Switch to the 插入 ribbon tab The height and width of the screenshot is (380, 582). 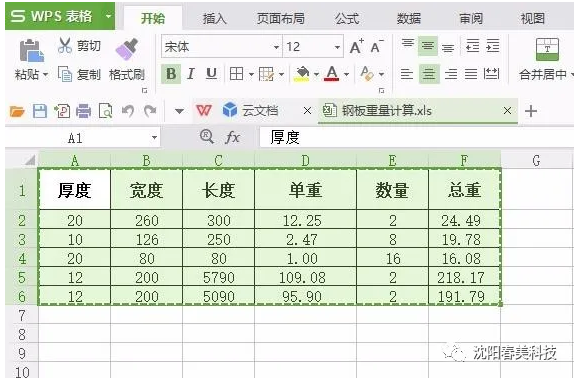(x=214, y=18)
